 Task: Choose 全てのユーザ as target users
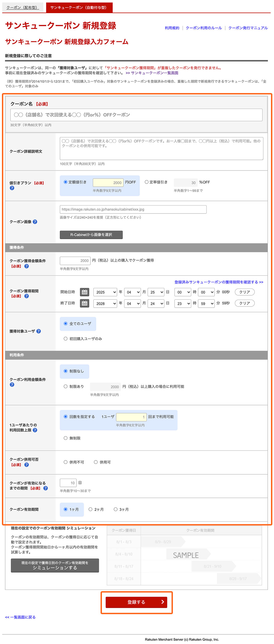coord(65,324)
